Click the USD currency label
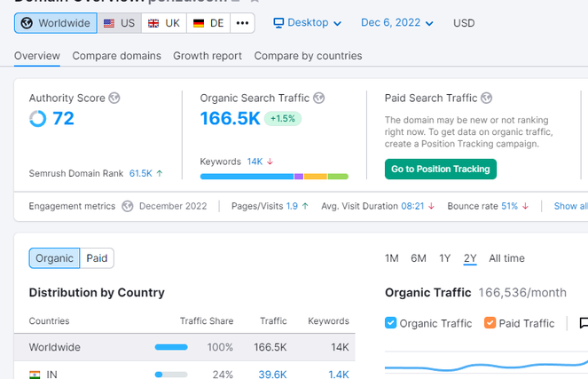Image resolution: width=588 pixels, height=379 pixels. coord(464,23)
